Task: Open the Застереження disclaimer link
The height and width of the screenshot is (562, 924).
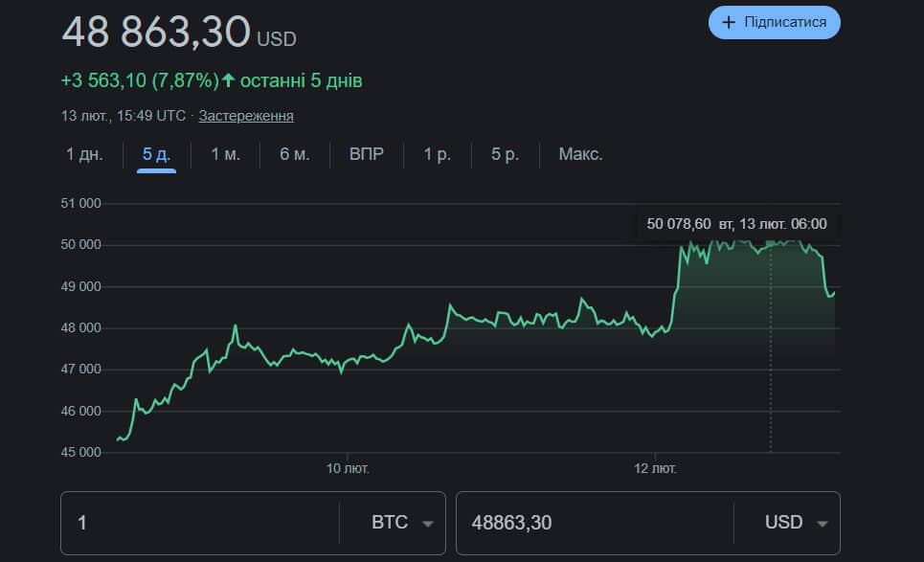Action: tap(246, 116)
